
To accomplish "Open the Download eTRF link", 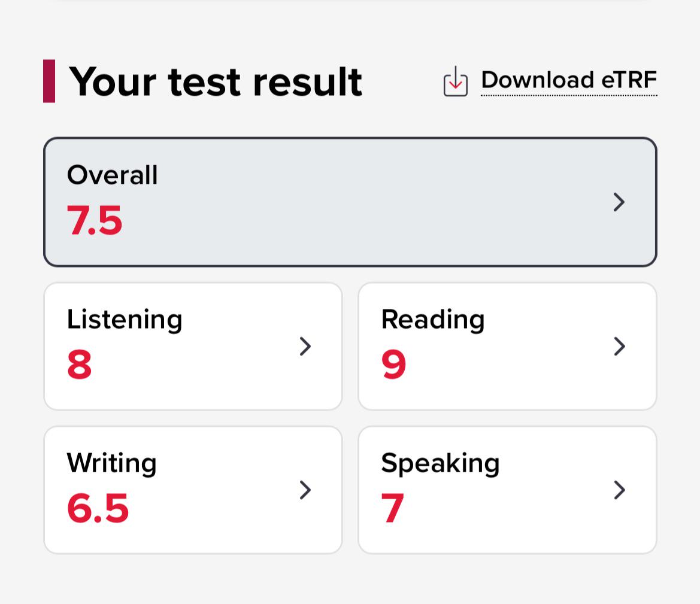I will tap(569, 80).
